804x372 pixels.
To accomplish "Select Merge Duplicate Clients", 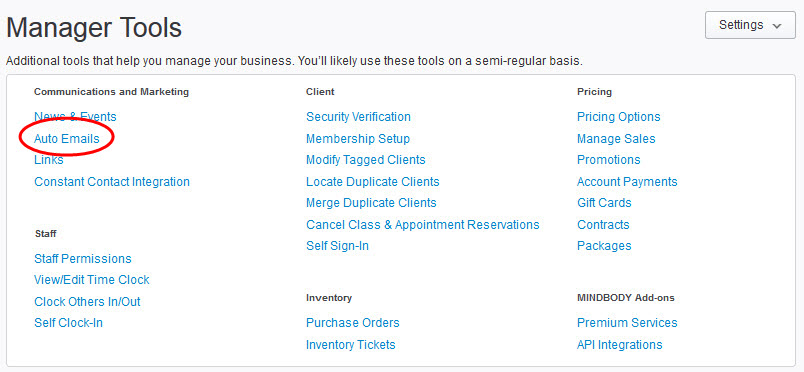I will coord(371,203).
